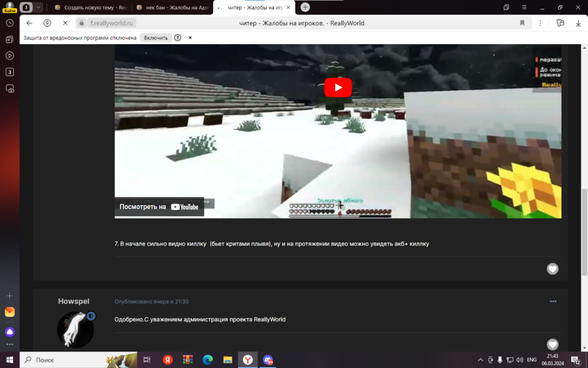Open the downloads arrow icon
This screenshot has height=368, width=588.
coord(578,23)
